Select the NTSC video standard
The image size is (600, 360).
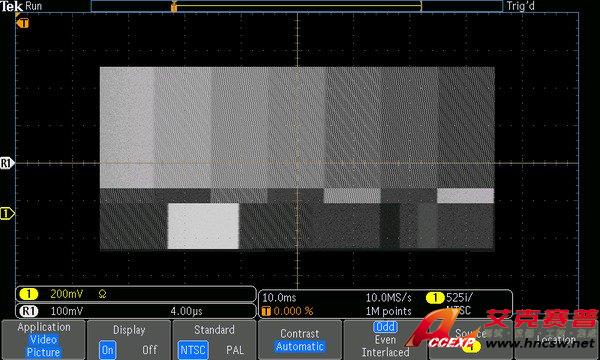click(193, 350)
